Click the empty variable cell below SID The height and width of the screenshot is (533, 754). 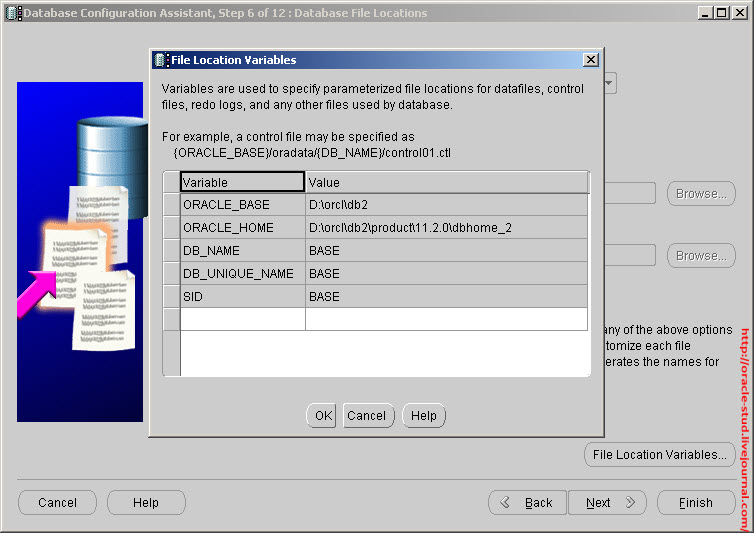242,319
